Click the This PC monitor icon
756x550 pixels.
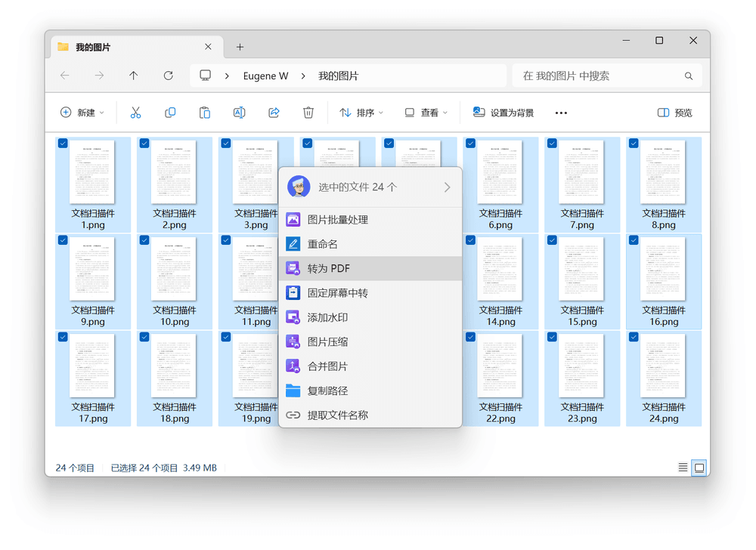coord(206,76)
